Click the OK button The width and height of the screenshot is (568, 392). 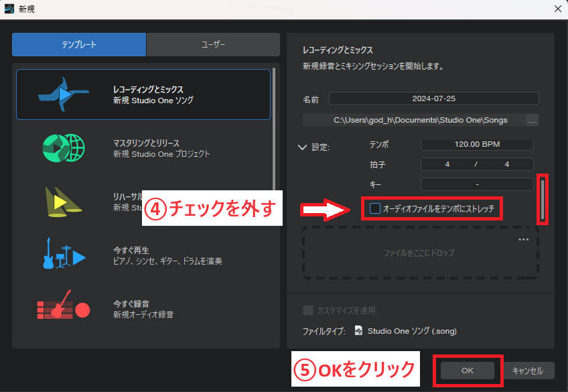point(467,369)
